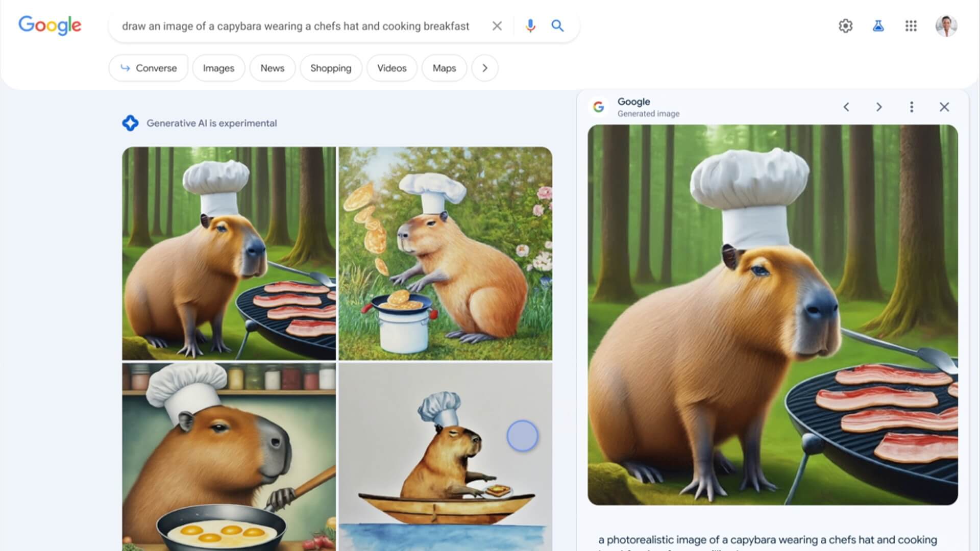Viewport: 980px width, 551px height.
Task: Select the Videos tab
Action: 391,67
